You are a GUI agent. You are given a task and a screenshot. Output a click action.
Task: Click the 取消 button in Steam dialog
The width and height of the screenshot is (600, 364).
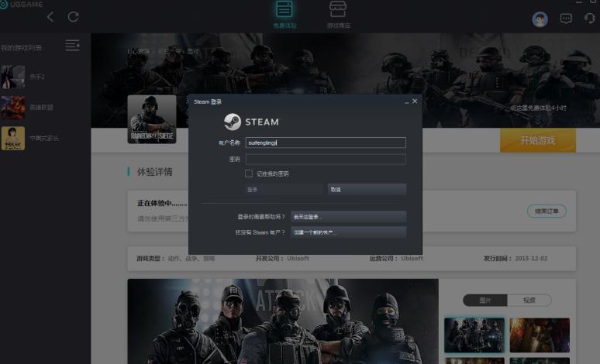[x=367, y=189]
